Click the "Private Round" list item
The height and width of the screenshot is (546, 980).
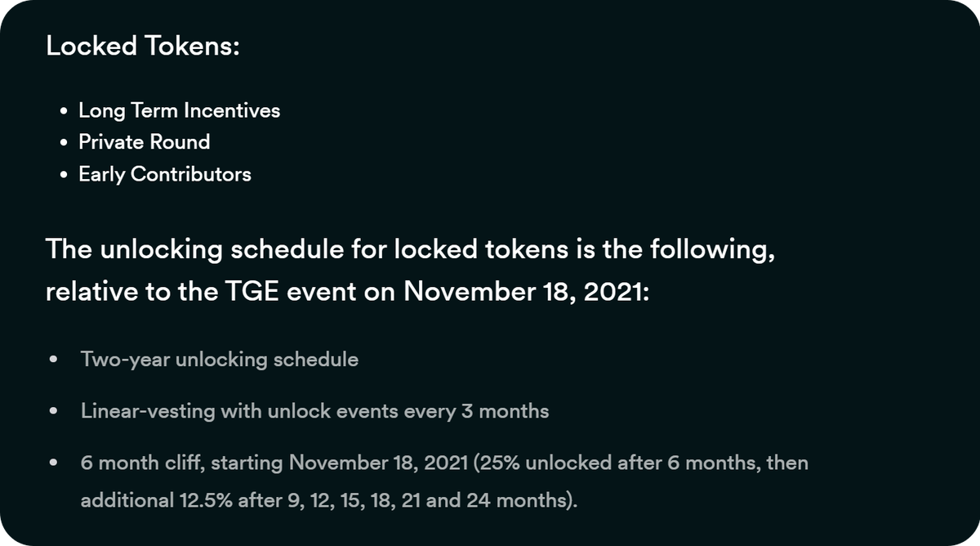tap(144, 142)
